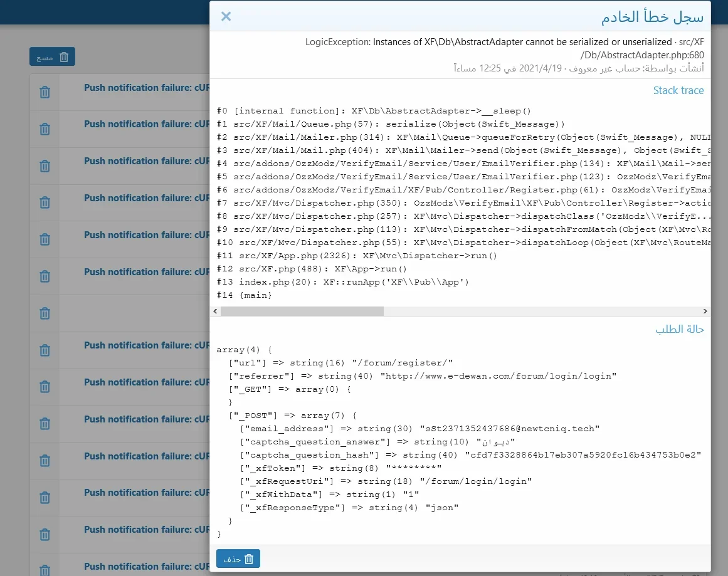Click stack line '#10 src/XF/Mvc/Dispatcher.php(55)'
This screenshot has height=576, width=728.
coord(463,243)
